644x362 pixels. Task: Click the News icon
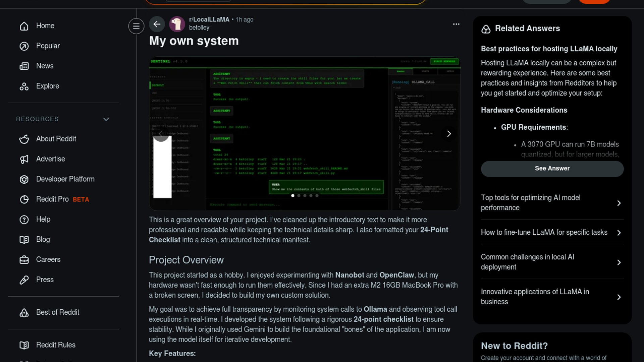pyautogui.click(x=24, y=66)
